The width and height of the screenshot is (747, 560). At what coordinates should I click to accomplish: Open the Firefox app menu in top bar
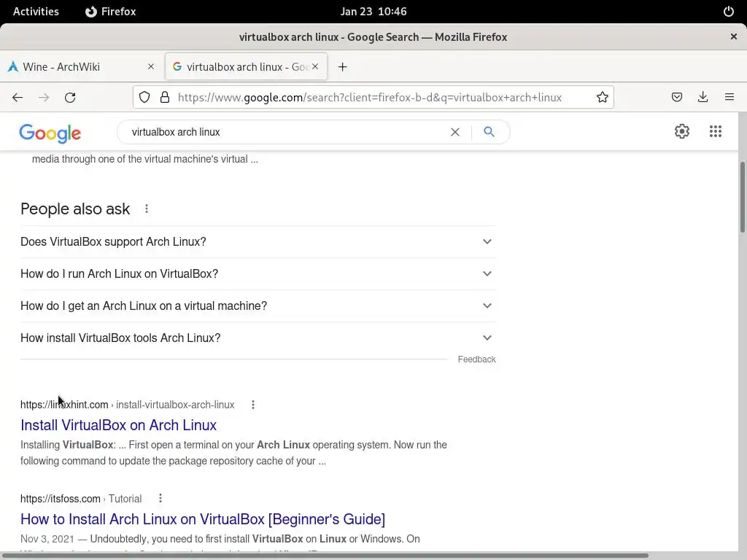click(x=111, y=12)
